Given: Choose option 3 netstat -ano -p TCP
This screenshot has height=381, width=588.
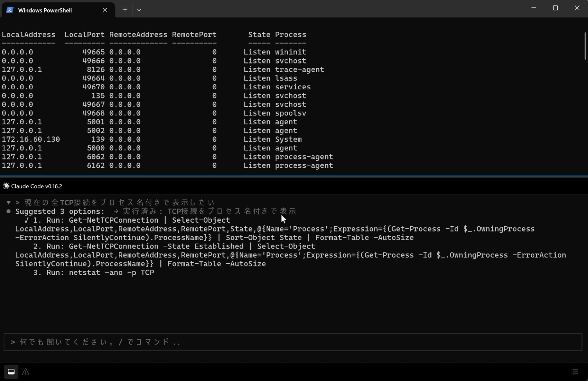Looking at the screenshot, I should click(x=94, y=272).
